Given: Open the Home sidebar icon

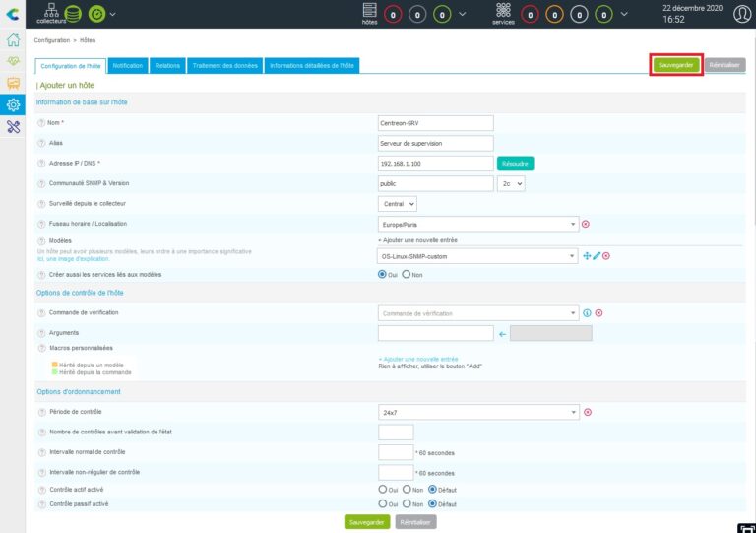Looking at the screenshot, I should point(13,39).
